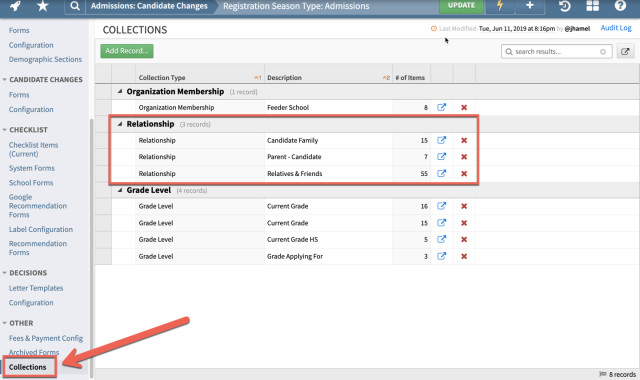The width and height of the screenshot is (640, 380).
Task: Open favorites star icon
Action: [42, 6]
